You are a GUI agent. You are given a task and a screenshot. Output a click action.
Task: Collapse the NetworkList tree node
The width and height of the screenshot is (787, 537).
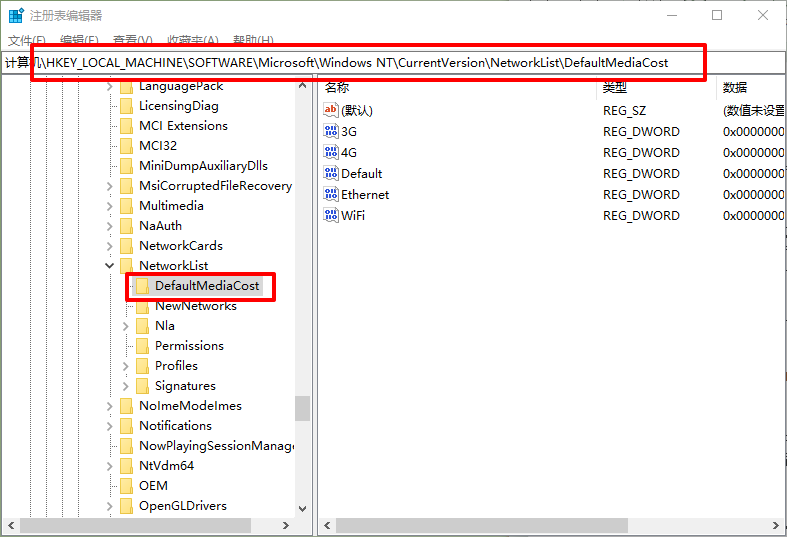tap(110, 266)
